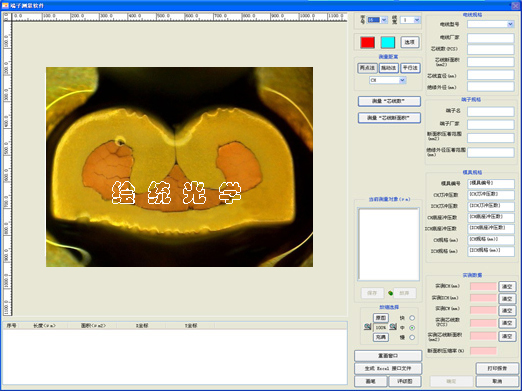Choose the middle measuring method button

(388, 68)
